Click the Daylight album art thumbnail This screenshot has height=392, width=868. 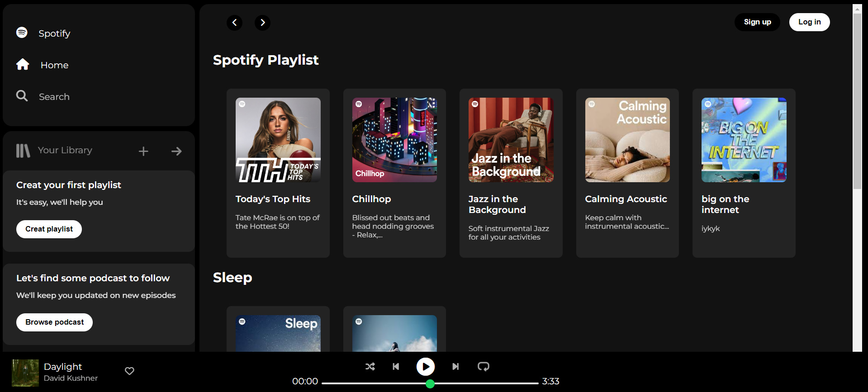[25, 373]
